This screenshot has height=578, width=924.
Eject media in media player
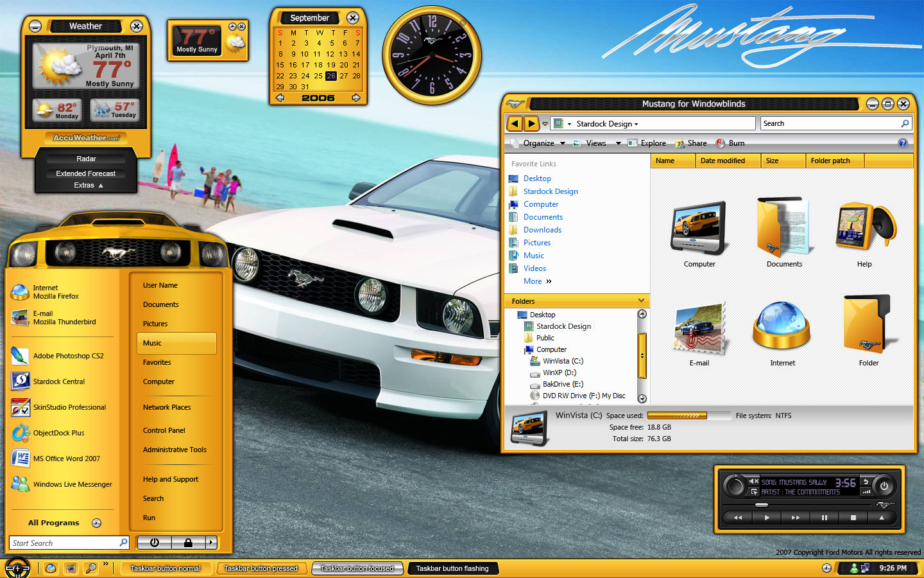(882, 518)
